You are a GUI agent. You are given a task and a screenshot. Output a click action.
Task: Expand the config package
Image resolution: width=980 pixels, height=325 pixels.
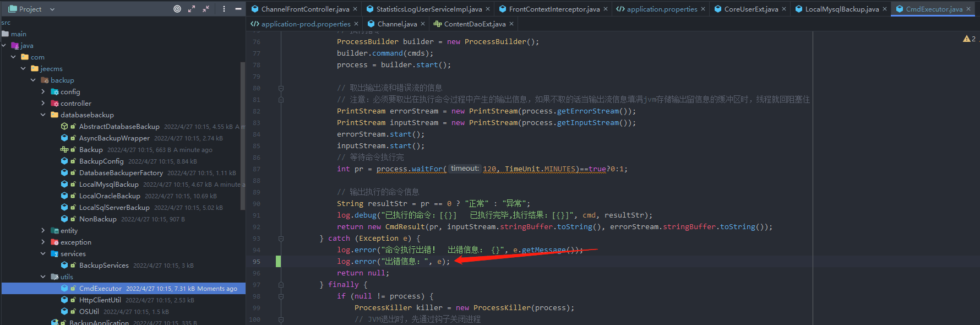click(x=43, y=91)
